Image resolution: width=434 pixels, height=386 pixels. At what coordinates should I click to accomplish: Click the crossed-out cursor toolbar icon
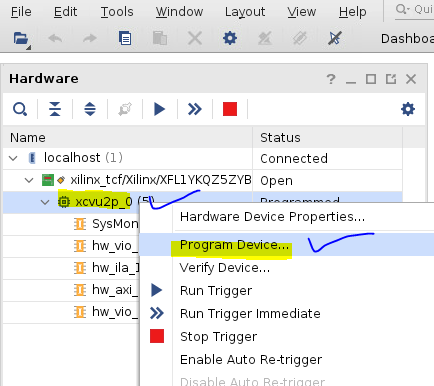pos(334,38)
